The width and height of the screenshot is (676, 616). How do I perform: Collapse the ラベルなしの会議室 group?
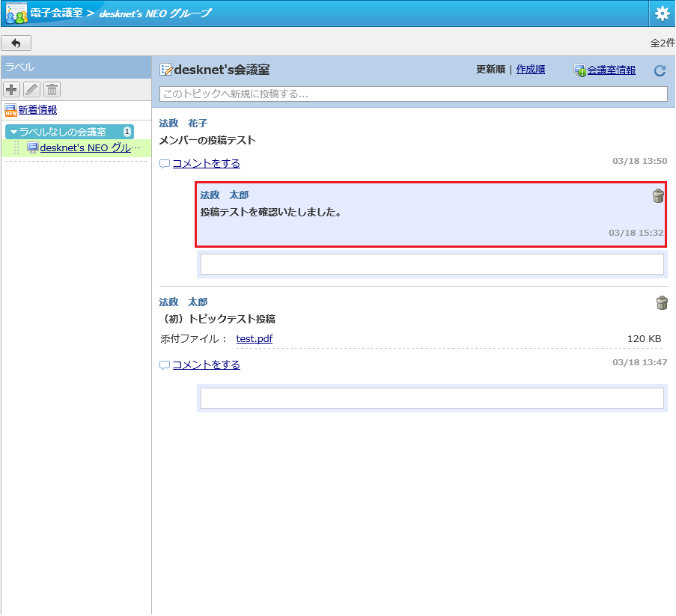tap(13, 132)
